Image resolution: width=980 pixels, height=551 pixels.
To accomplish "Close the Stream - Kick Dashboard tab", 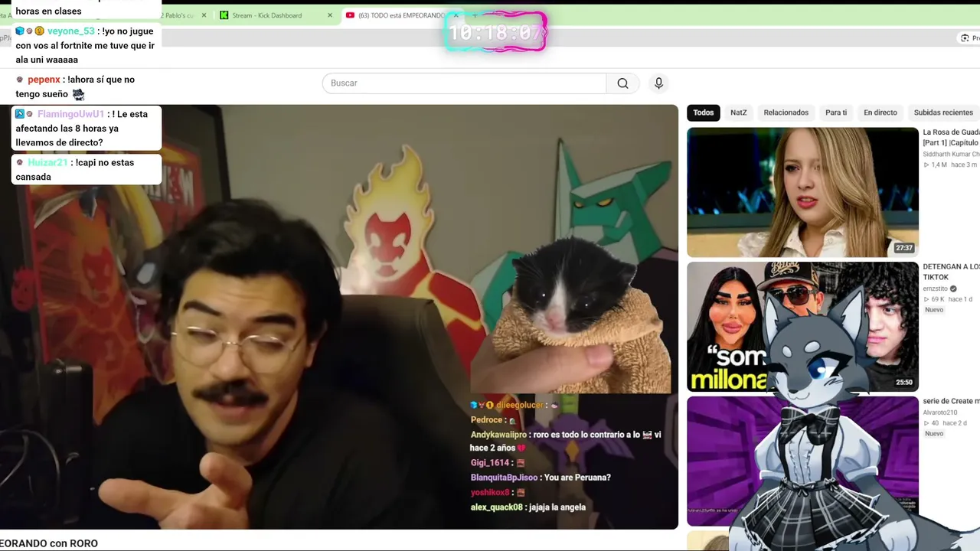I will 331,15.
